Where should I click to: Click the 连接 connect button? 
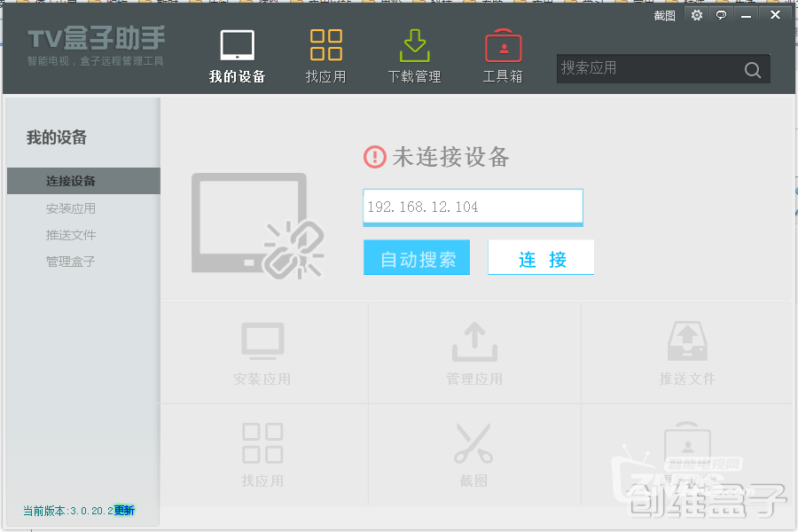tap(541, 258)
